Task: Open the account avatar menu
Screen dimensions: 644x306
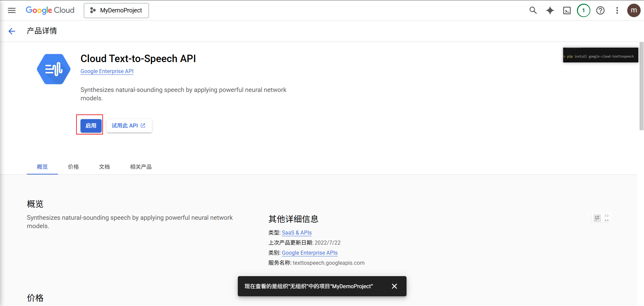Action: 634,10
